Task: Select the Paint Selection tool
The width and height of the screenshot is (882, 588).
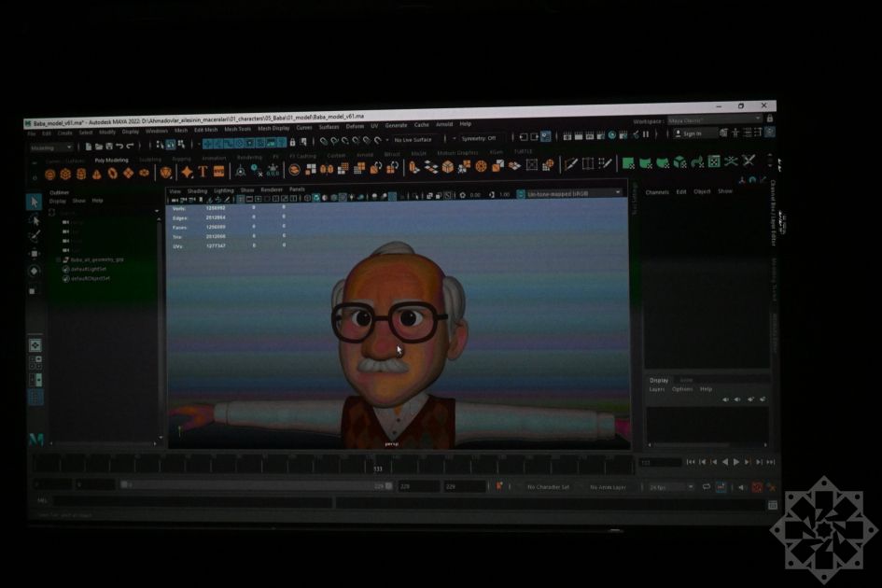Action: click(35, 235)
